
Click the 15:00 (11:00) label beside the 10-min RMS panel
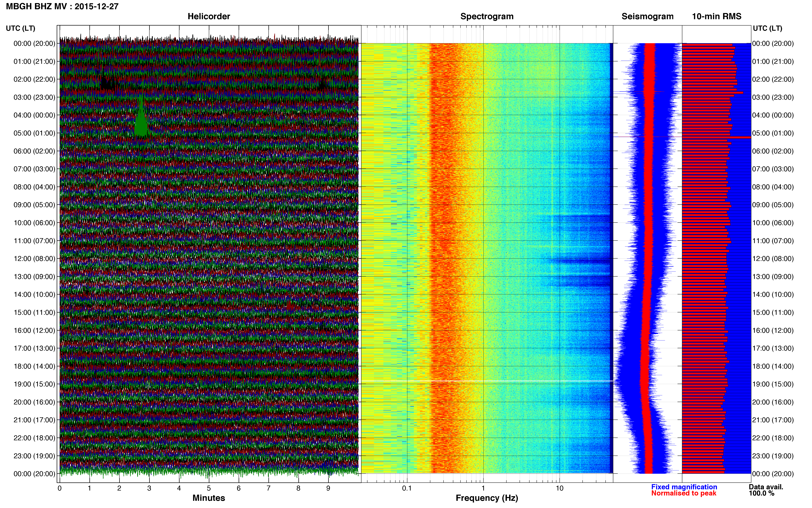[x=773, y=312]
